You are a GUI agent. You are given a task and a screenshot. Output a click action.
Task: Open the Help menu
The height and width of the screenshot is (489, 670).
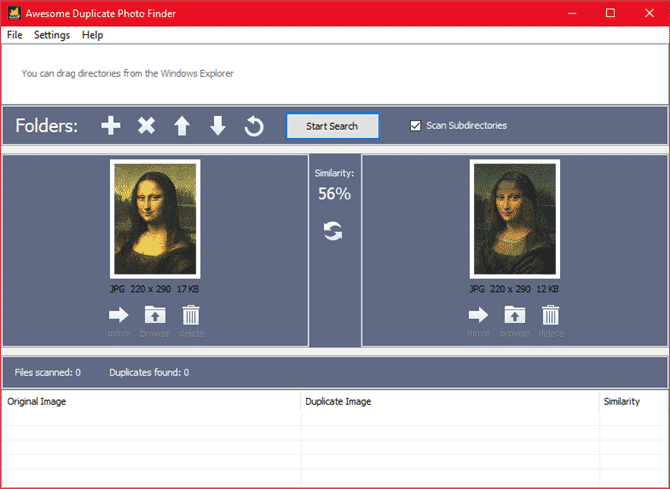pos(92,35)
